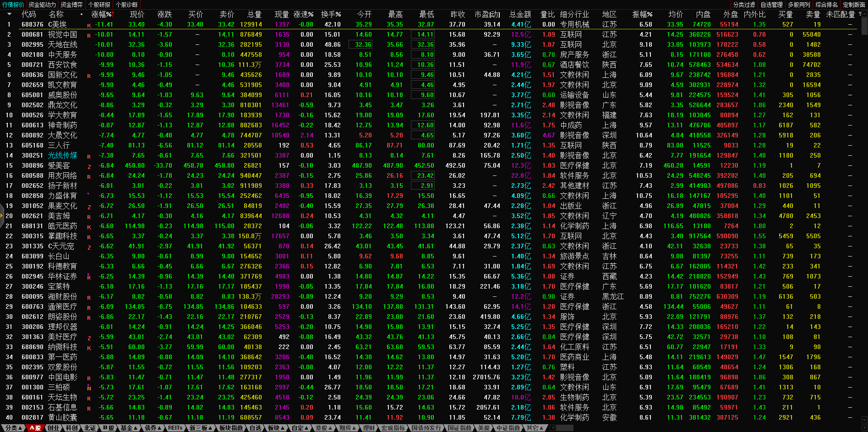Select the 科创 market tab

click(x=71, y=428)
